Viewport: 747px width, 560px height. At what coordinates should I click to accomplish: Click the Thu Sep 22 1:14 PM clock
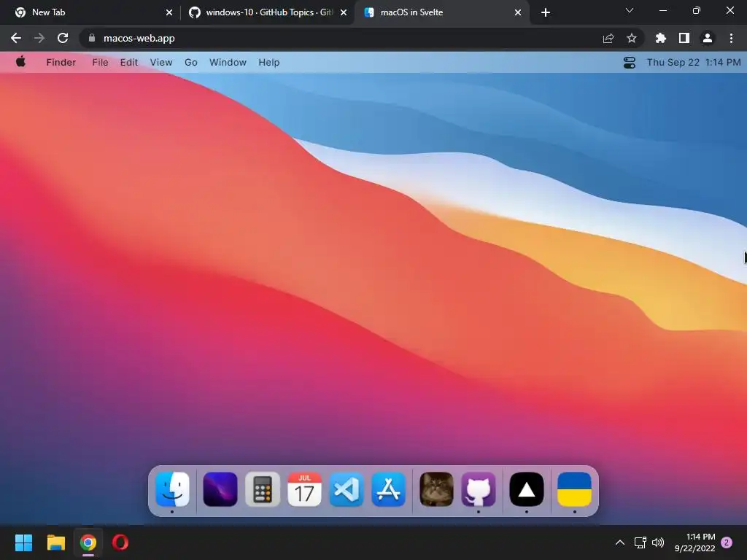click(694, 63)
